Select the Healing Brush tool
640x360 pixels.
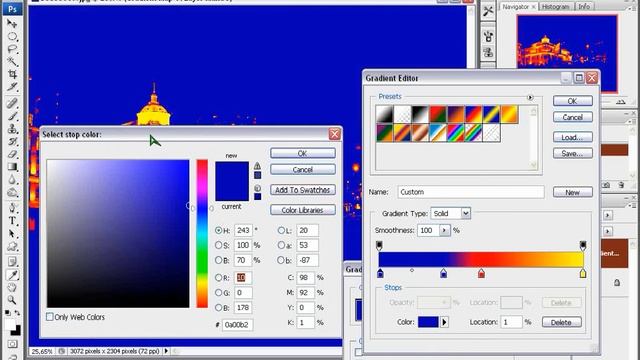[12, 103]
